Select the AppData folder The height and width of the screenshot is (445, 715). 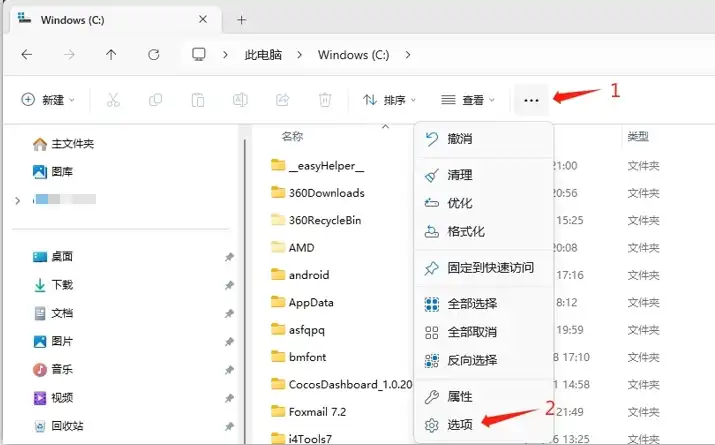[x=302, y=302]
